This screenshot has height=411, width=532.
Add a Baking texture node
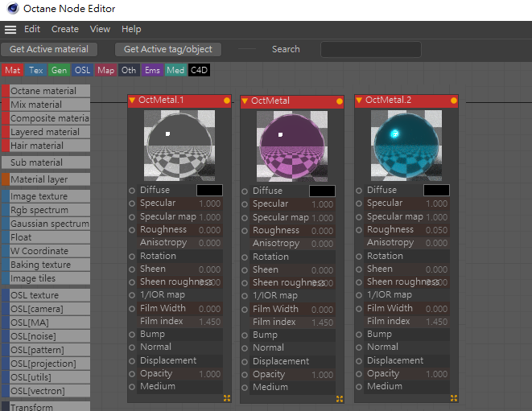click(46, 265)
